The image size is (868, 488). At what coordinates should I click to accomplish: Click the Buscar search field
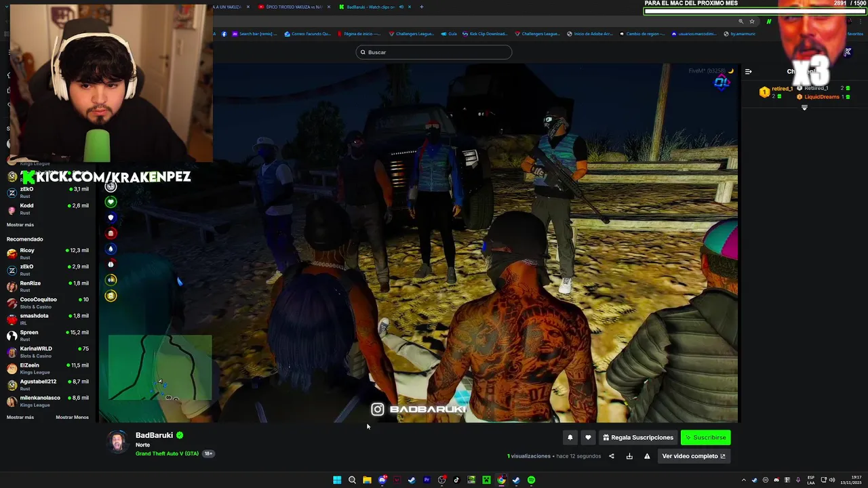[x=434, y=52]
